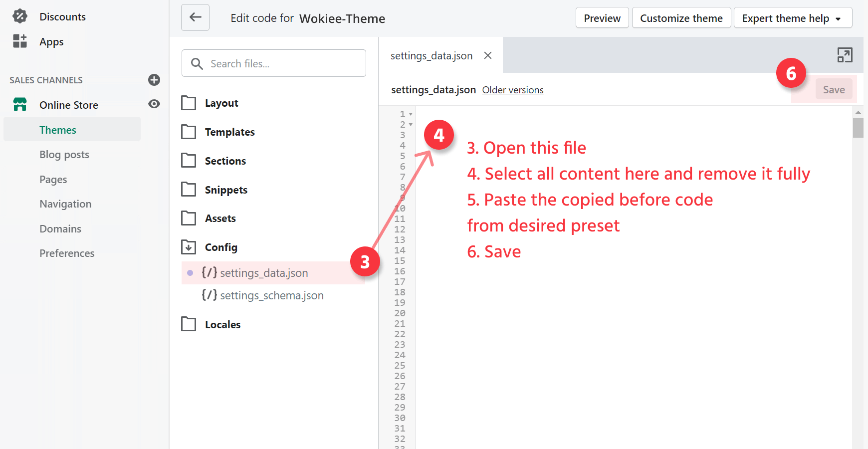Click the Locales folder icon
The width and height of the screenshot is (868, 449).
click(189, 324)
